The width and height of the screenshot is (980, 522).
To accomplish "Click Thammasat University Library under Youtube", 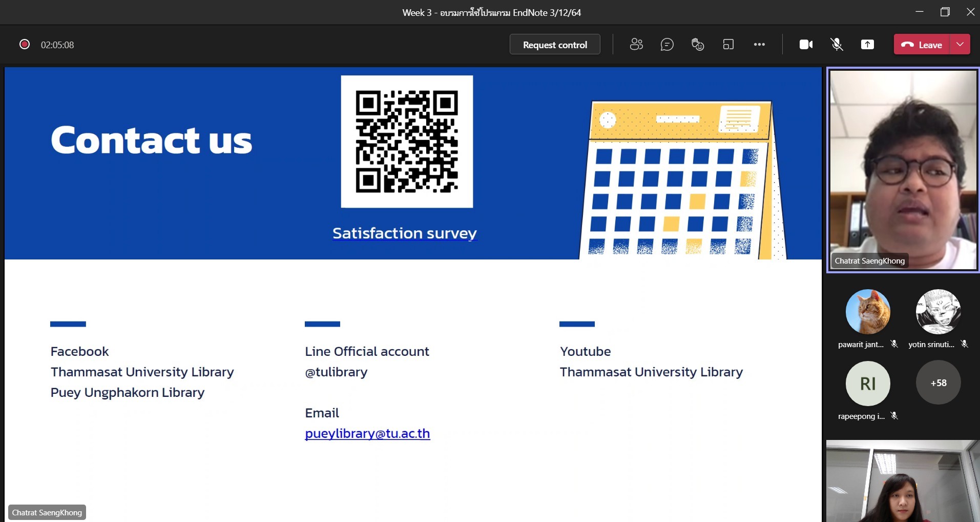I will coord(651,372).
